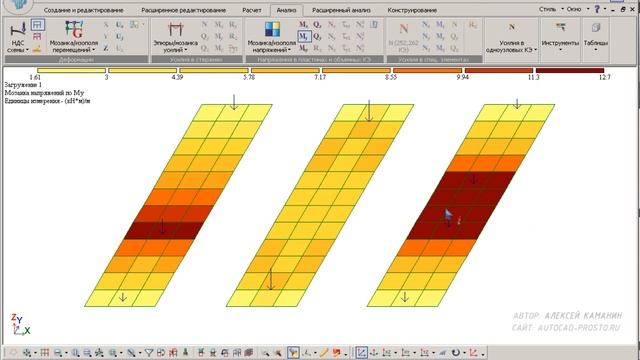Click the red grid icon in bottom toolbar

tap(45, 352)
